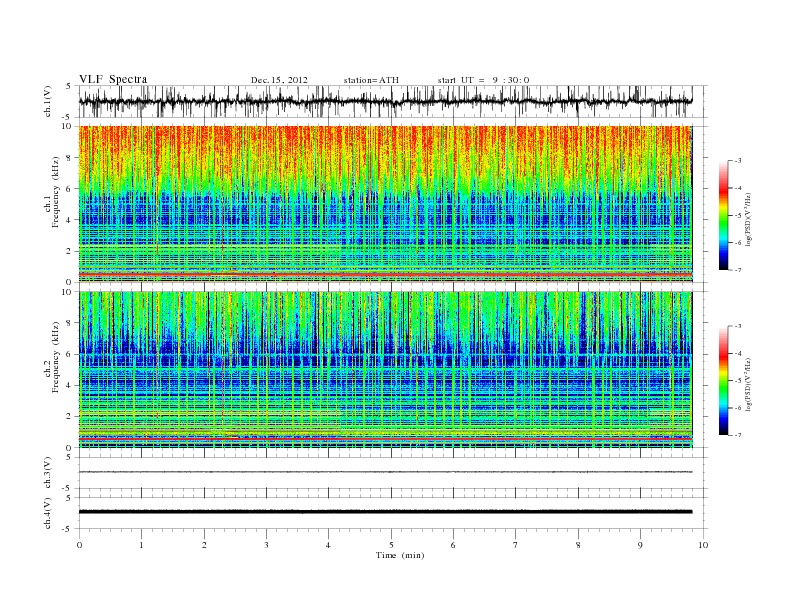792x612 pixels.
Task: Click tick label '9' on Time axis
Action: [x=640, y=545]
